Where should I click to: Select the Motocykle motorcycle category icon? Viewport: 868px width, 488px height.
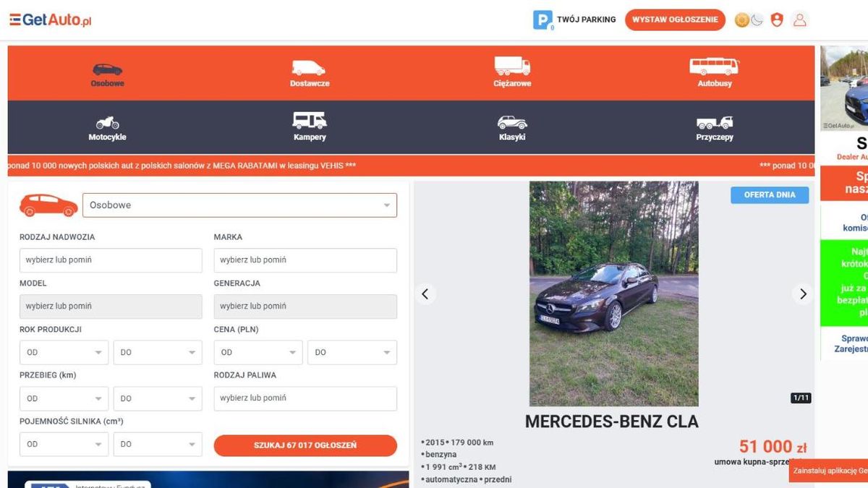(107, 122)
